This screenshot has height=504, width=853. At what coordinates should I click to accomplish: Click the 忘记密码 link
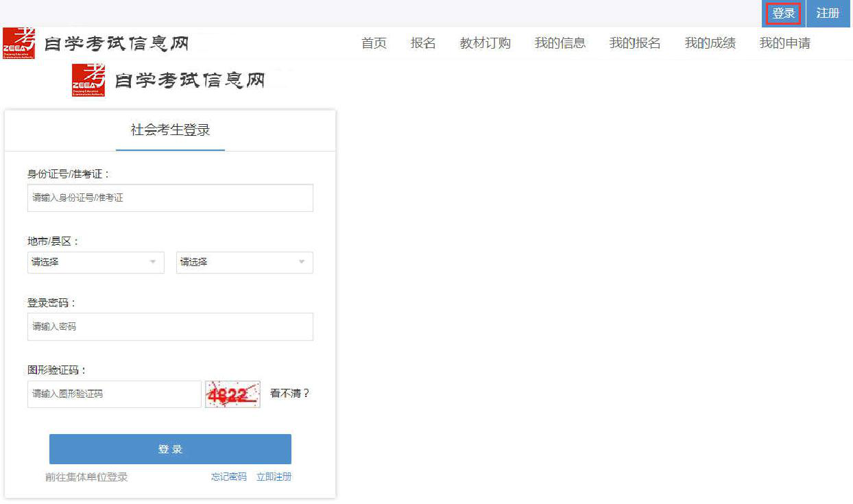pyautogui.click(x=228, y=477)
